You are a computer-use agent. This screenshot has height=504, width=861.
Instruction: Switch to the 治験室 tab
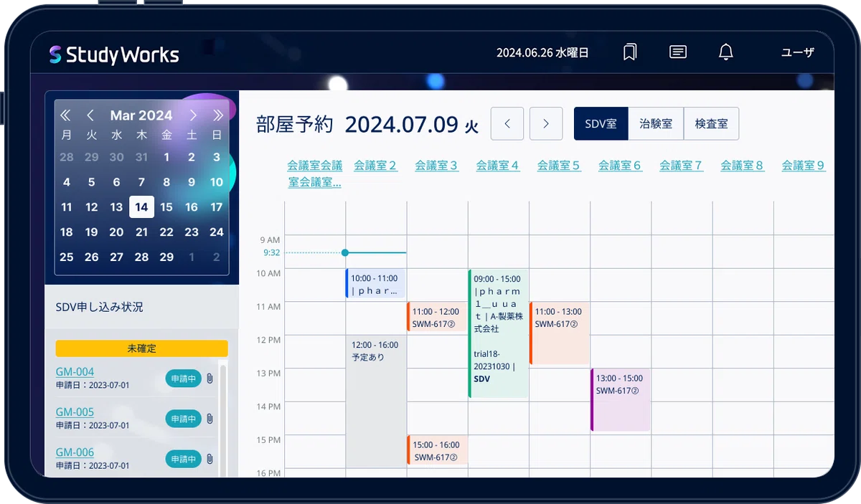(656, 124)
